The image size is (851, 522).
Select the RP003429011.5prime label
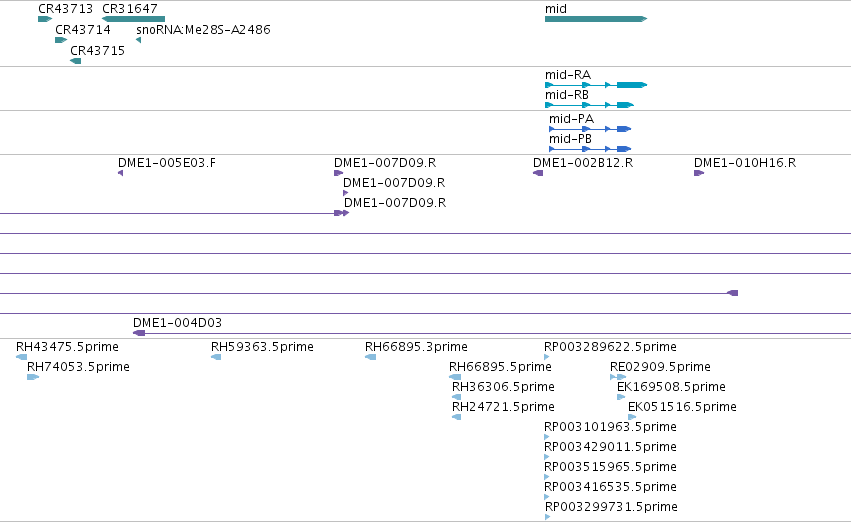(611, 447)
